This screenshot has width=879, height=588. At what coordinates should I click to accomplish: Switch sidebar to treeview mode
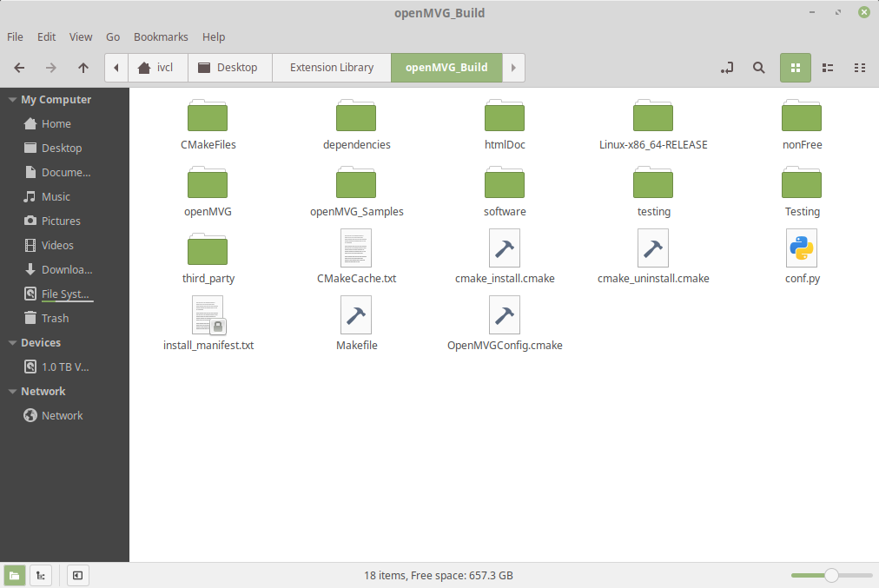tap(40, 575)
